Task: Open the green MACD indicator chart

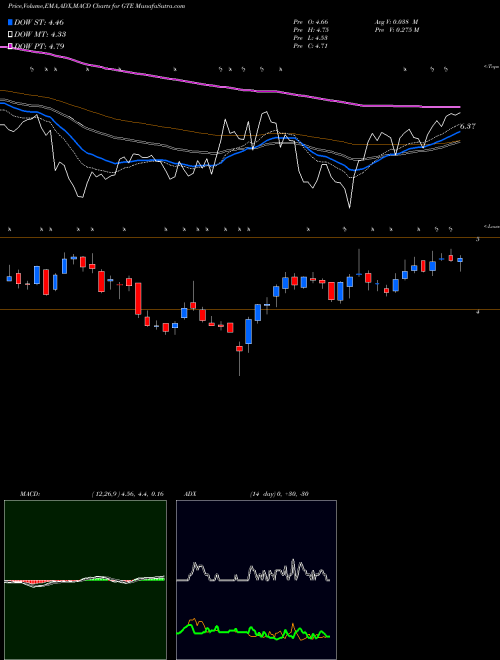Action: coord(85,580)
